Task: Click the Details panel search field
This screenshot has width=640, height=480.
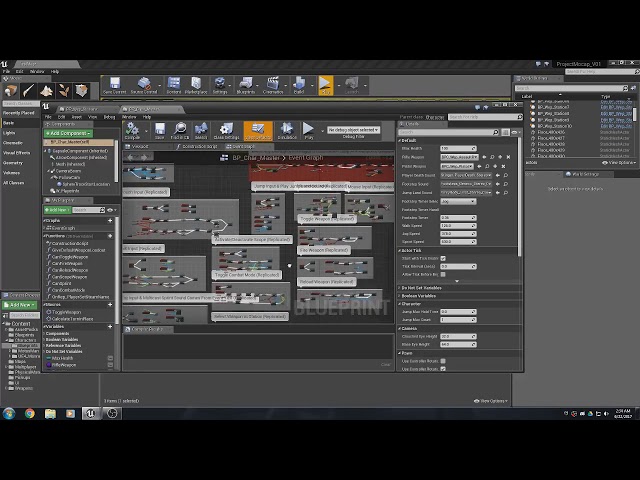Action: (x=448, y=132)
